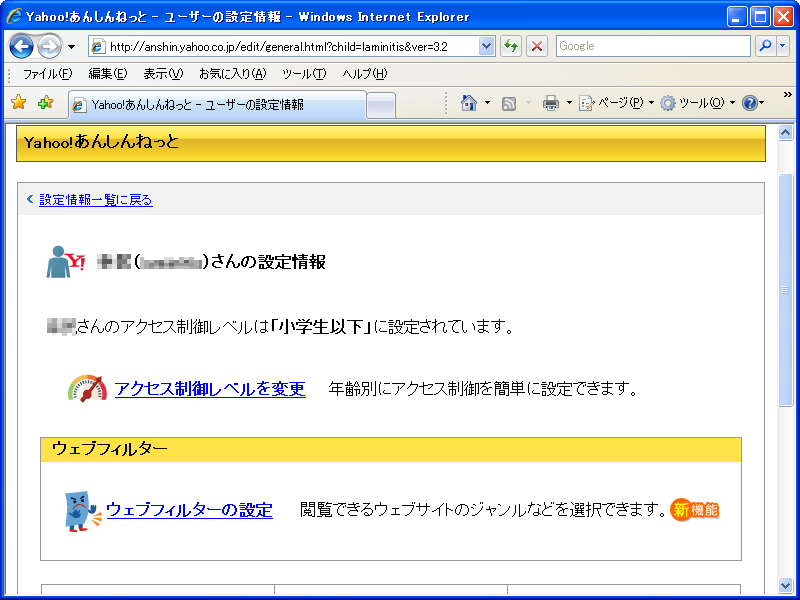Open the 編集(E) menu
The image size is (800, 600).
click(108, 74)
